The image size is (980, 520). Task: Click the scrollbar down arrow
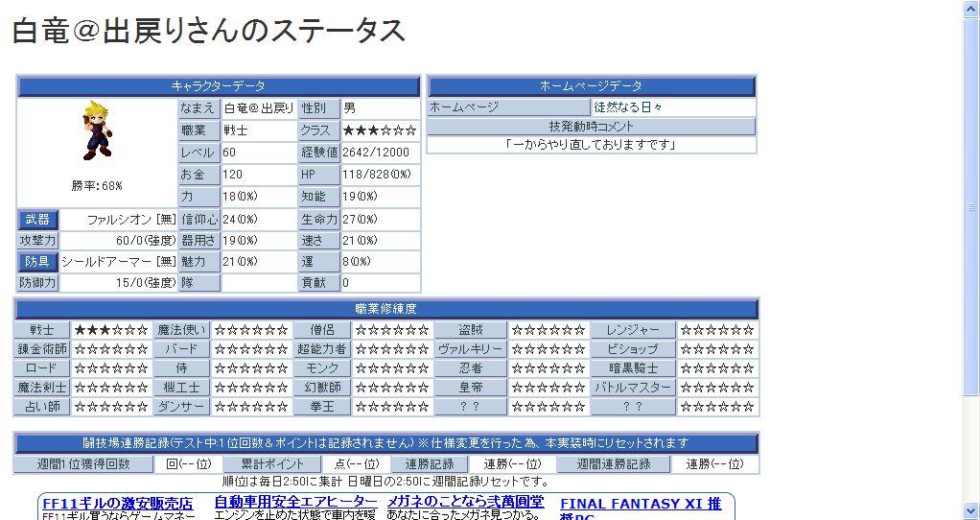pyautogui.click(x=971, y=510)
